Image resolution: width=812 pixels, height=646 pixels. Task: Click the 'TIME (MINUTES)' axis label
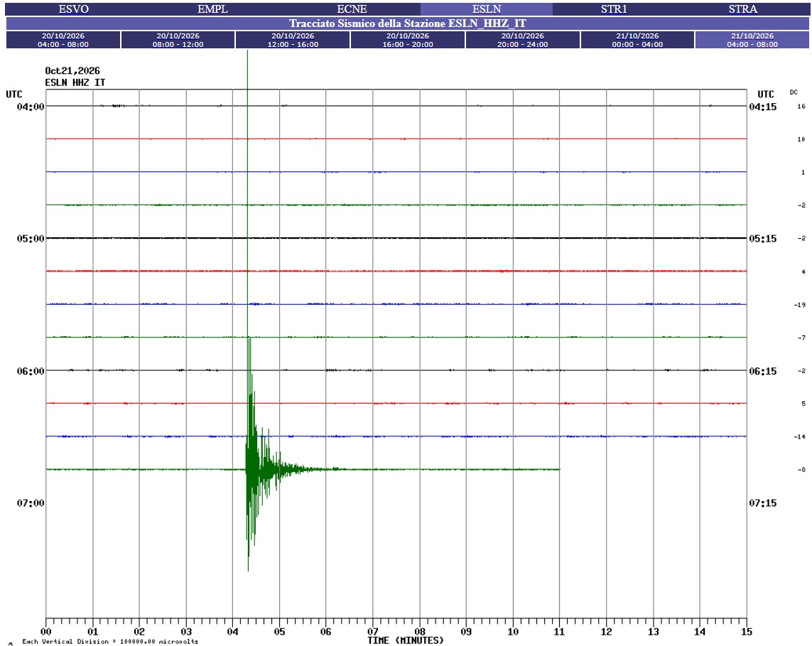[x=406, y=641]
